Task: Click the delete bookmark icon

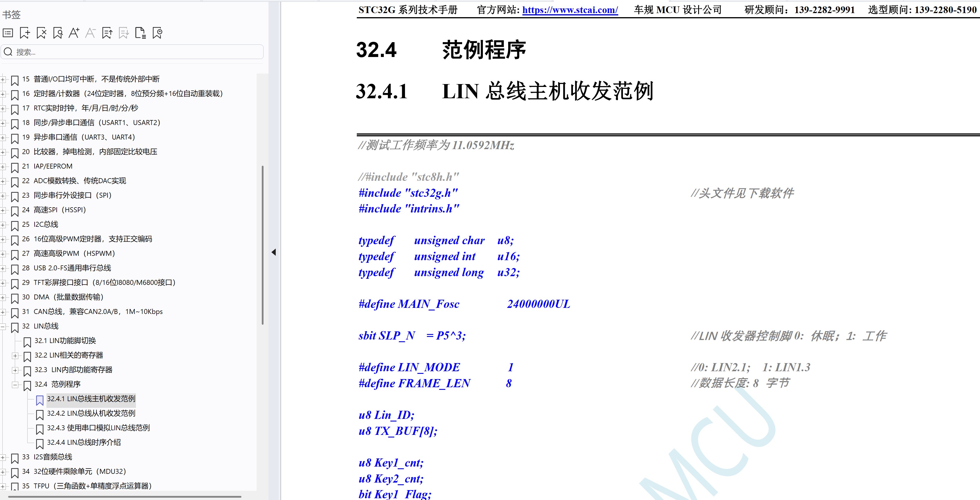Action: [x=41, y=33]
